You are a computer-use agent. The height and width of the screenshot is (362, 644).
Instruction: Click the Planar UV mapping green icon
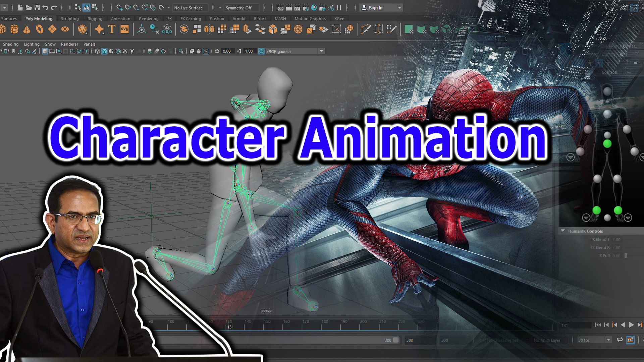pos(409,29)
